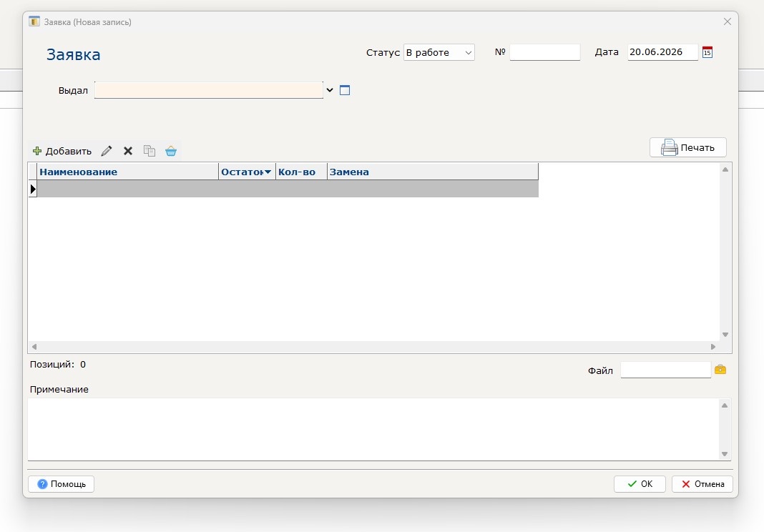
Task: Click the pencil edit icon in toolbar
Action: (106, 151)
